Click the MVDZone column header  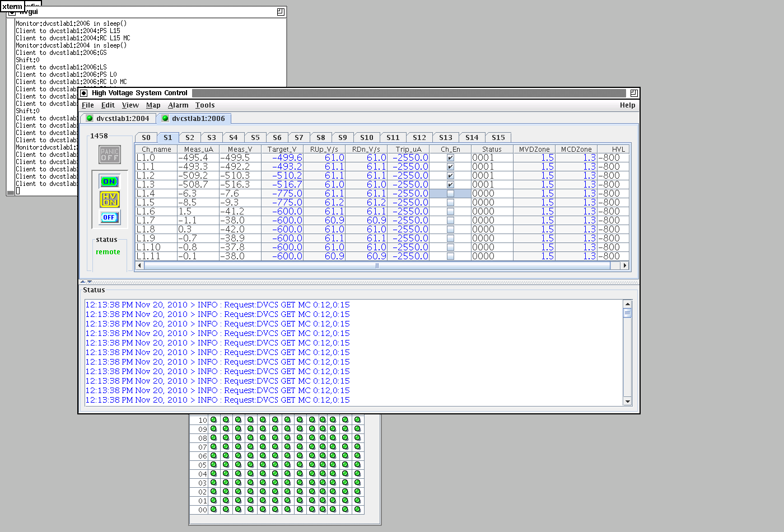point(534,149)
